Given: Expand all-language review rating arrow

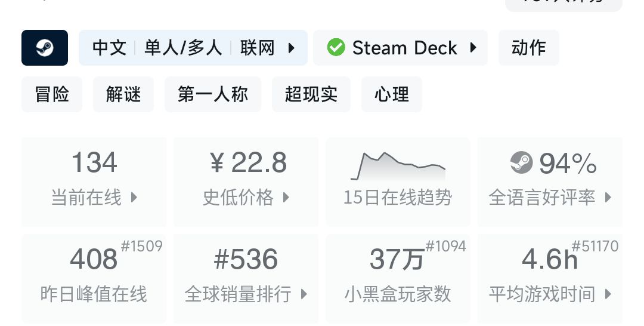Looking at the screenshot, I should (x=608, y=197).
